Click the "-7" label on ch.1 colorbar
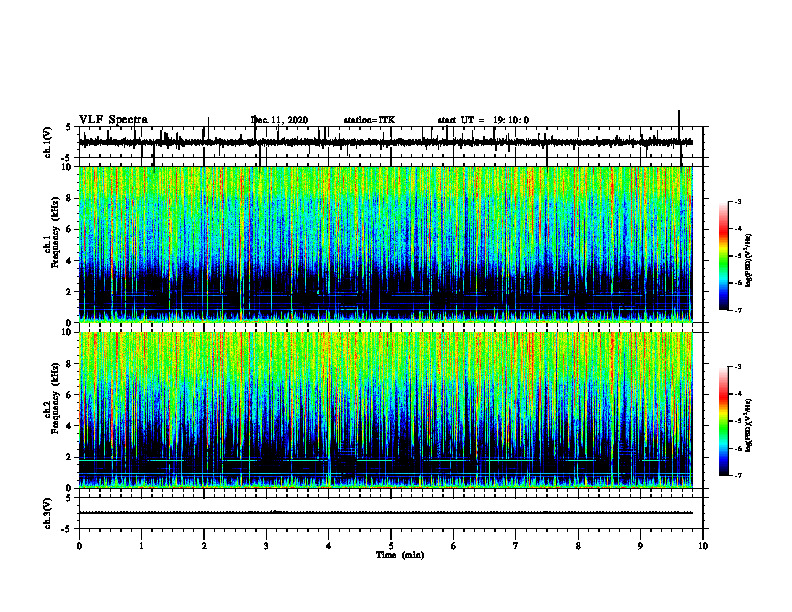This screenshot has width=792, height=612. pos(738,310)
